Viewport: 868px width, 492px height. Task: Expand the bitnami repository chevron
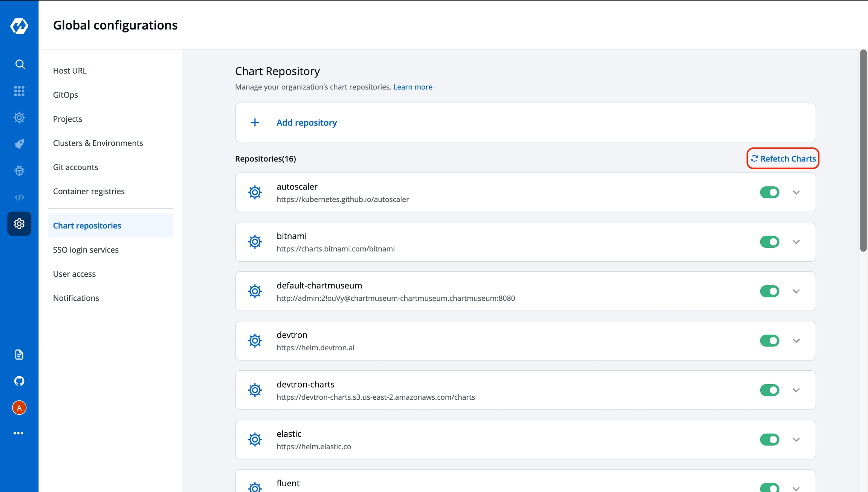tap(796, 242)
